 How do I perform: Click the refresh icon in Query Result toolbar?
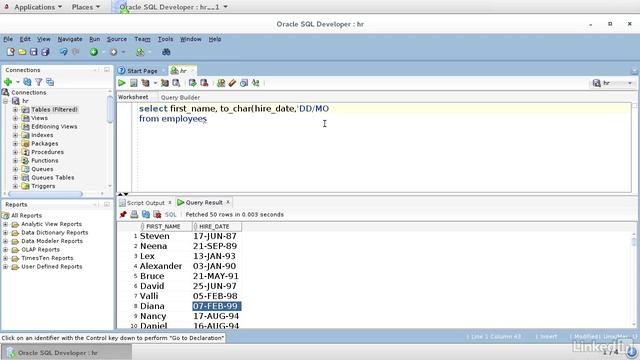pos(146,214)
